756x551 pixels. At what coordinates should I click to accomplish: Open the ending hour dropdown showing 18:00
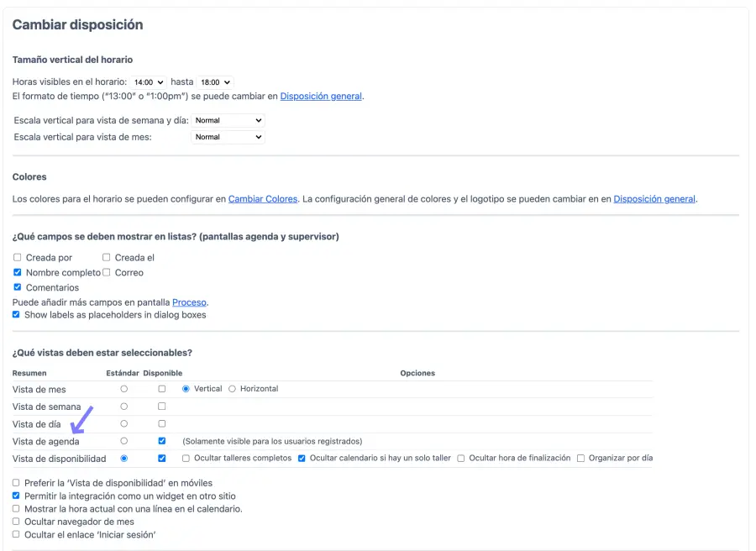coord(217,81)
